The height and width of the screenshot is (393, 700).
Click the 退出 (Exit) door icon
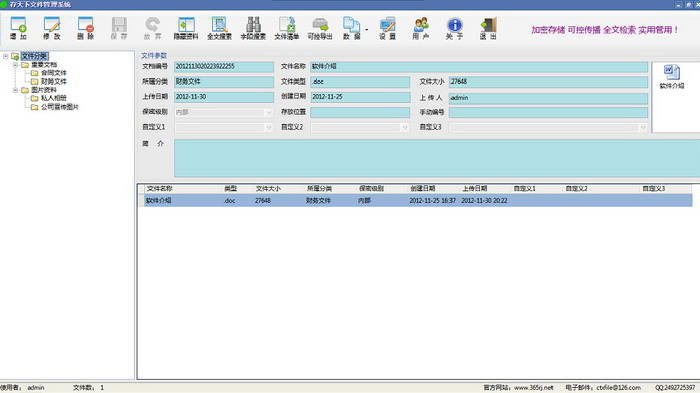[488, 28]
